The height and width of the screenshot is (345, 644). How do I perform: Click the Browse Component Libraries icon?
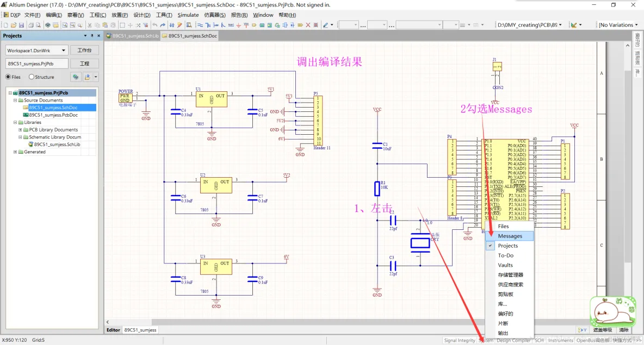(189, 25)
